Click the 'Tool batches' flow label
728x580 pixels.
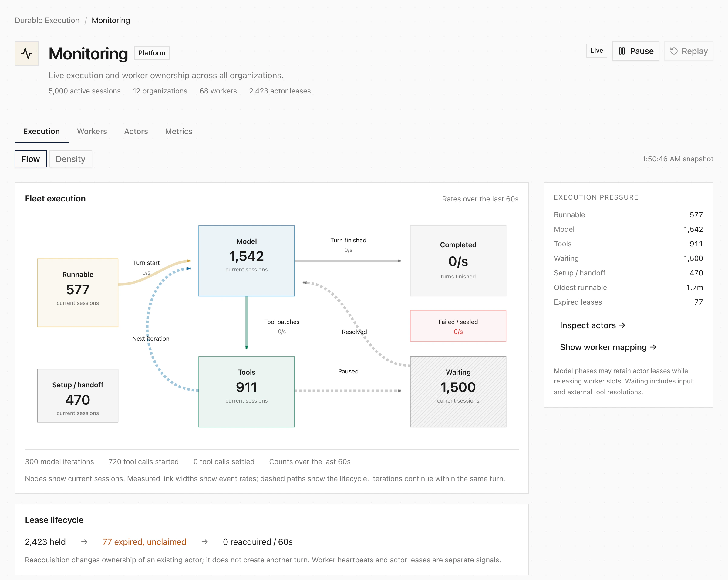[281, 322]
